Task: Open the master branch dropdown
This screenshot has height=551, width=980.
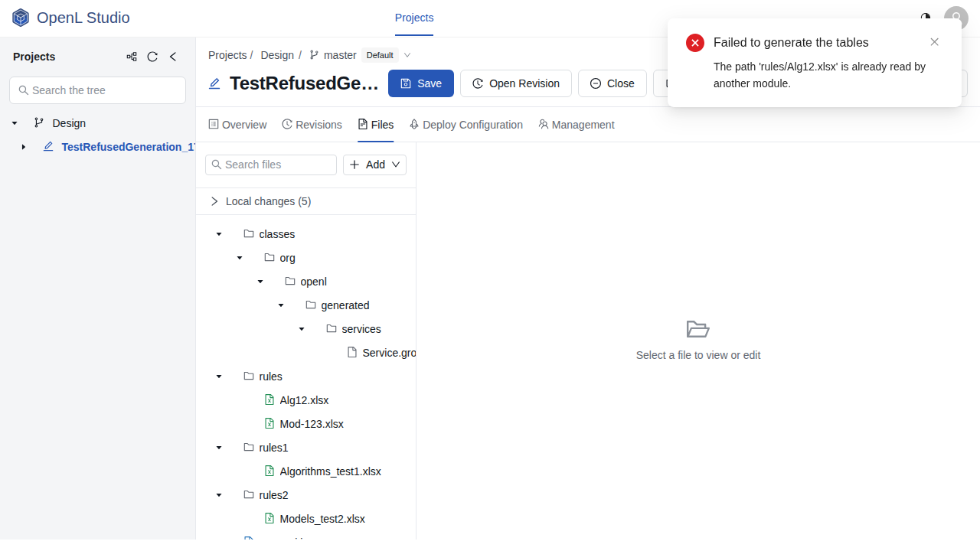Action: pyautogui.click(x=407, y=55)
